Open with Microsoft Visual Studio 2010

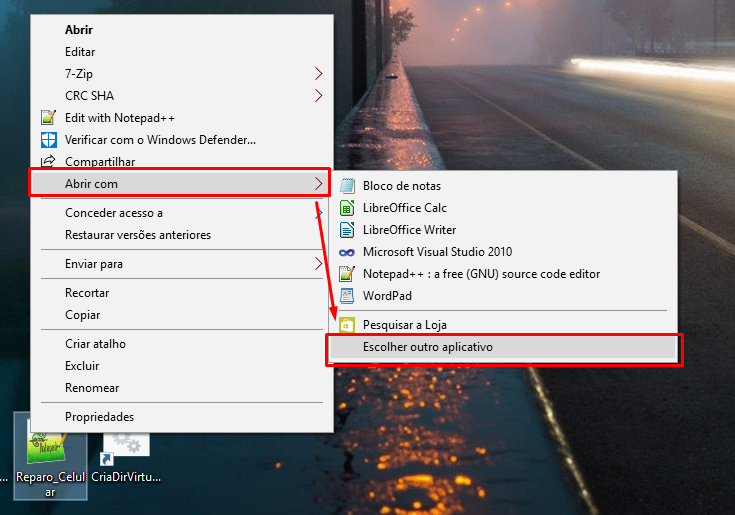pyautogui.click(x=503, y=252)
